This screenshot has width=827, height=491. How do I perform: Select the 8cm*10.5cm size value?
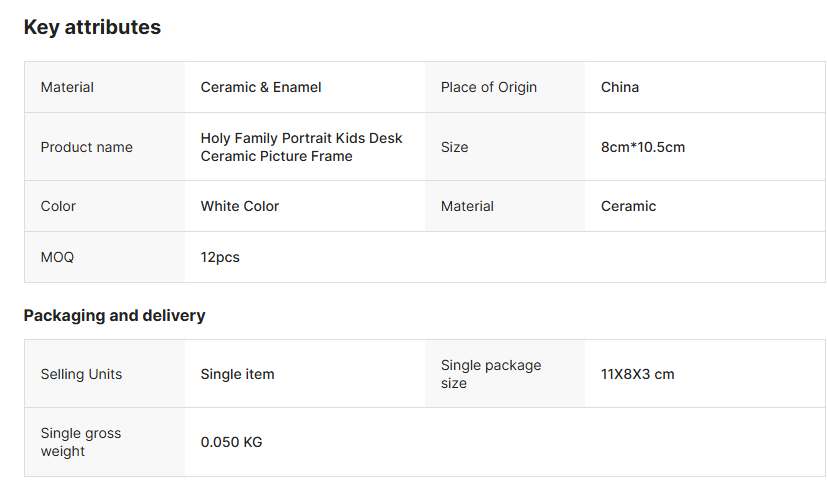pyautogui.click(x=643, y=147)
